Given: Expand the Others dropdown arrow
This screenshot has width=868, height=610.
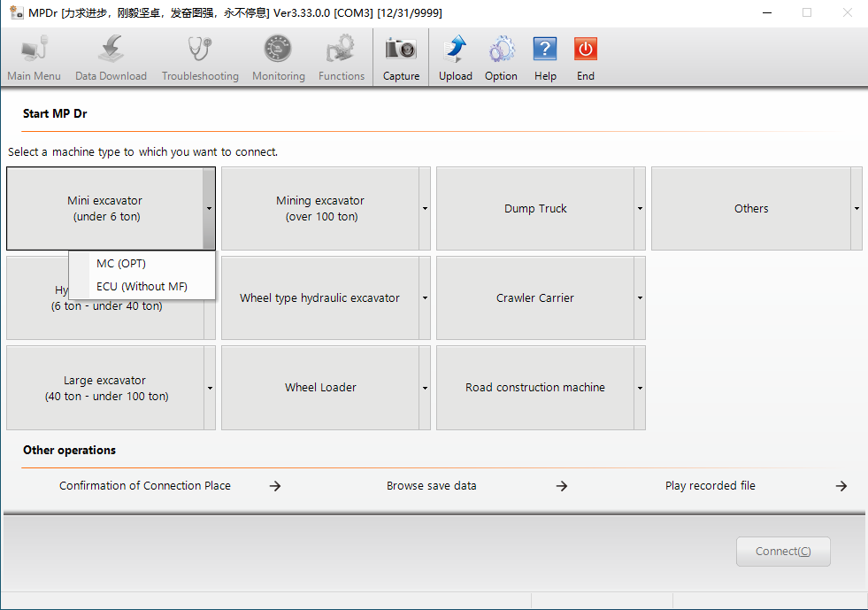Looking at the screenshot, I should coord(856,208).
